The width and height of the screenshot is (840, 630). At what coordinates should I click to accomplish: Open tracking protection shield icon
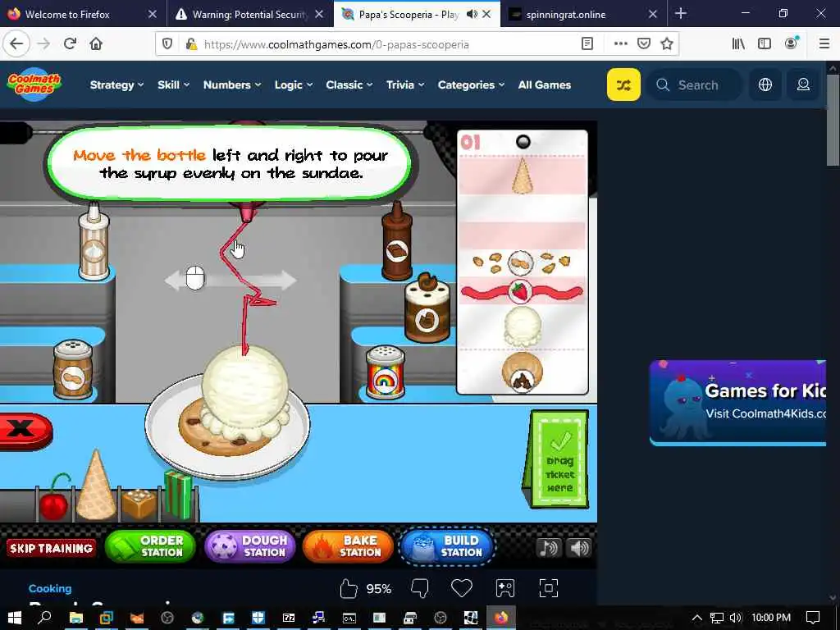(x=167, y=44)
